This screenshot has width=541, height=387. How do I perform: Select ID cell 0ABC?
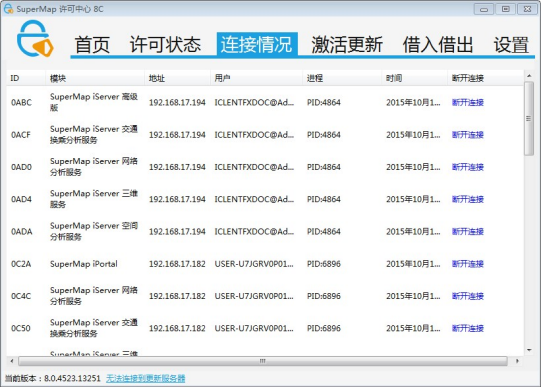point(21,102)
